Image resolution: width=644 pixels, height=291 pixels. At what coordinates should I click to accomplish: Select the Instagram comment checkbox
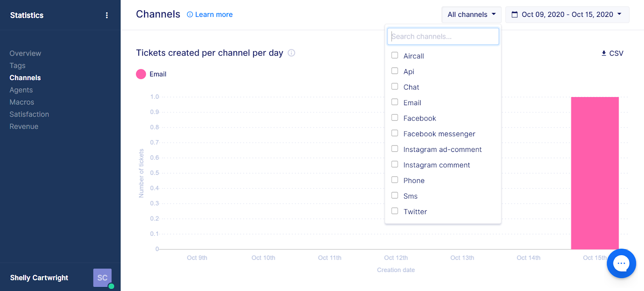point(395,164)
